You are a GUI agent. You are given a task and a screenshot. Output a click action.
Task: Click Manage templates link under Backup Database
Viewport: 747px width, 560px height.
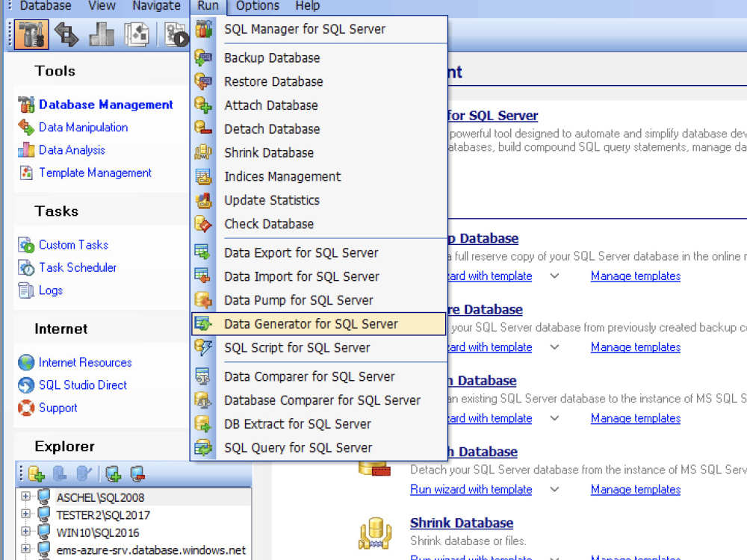point(636,276)
